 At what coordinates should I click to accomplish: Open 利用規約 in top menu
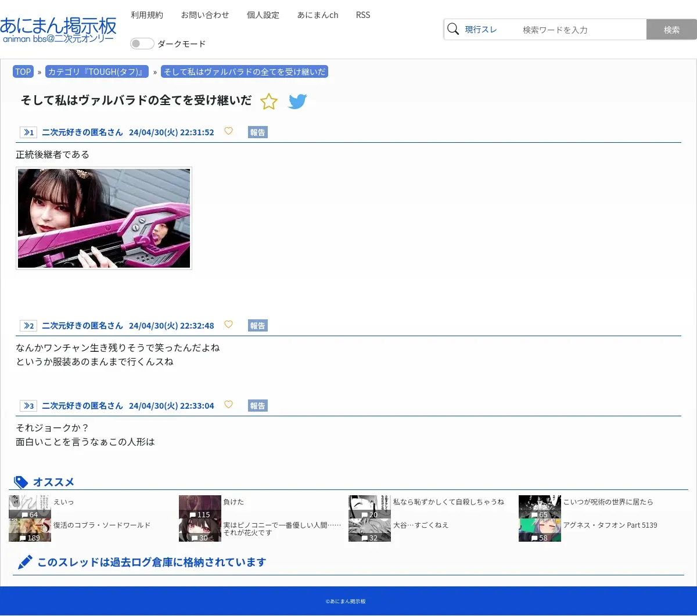(x=147, y=15)
